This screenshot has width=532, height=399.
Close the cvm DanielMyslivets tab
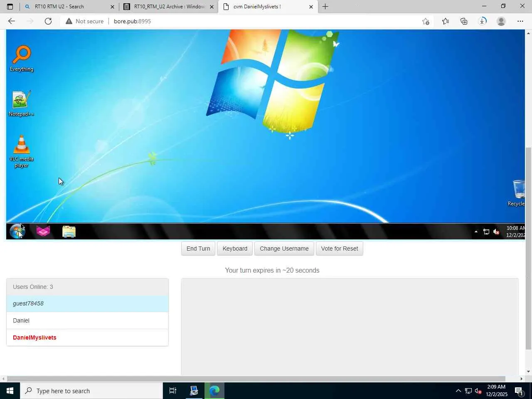click(x=311, y=7)
